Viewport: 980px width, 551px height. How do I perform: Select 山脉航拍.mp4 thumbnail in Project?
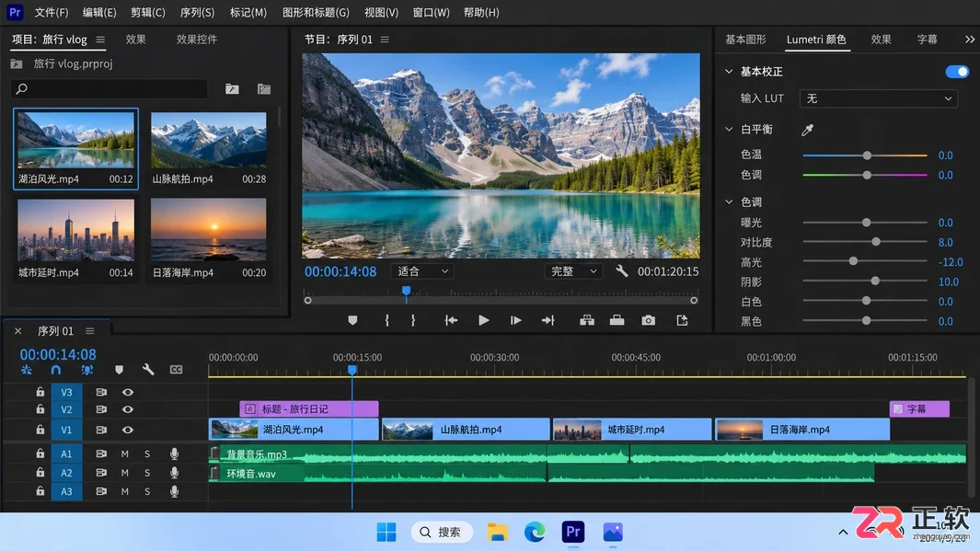[209, 140]
